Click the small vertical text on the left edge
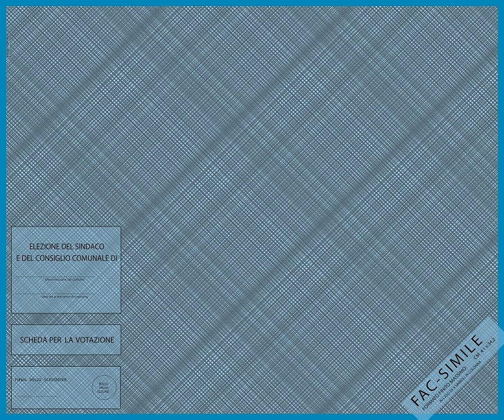This screenshot has width=504, height=420. point(4,49)
